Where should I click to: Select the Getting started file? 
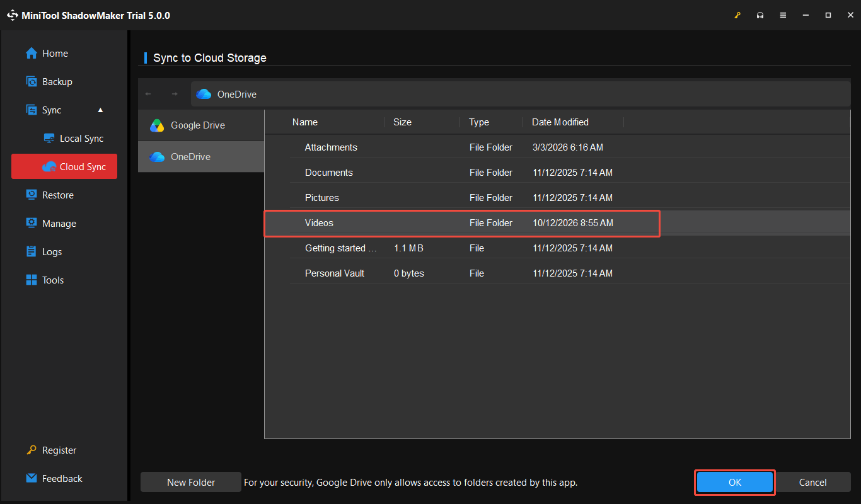(x=557, y=248)
